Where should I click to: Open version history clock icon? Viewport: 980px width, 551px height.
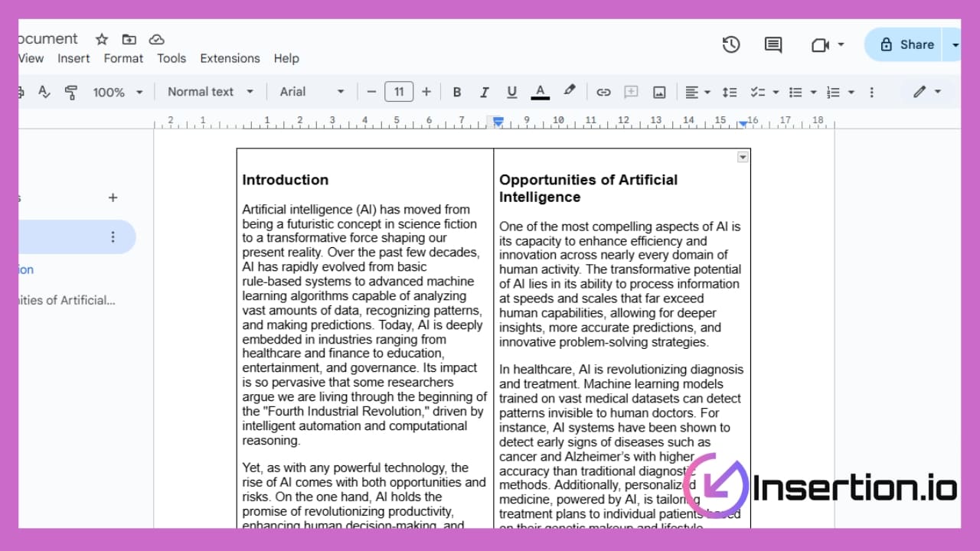731,44
